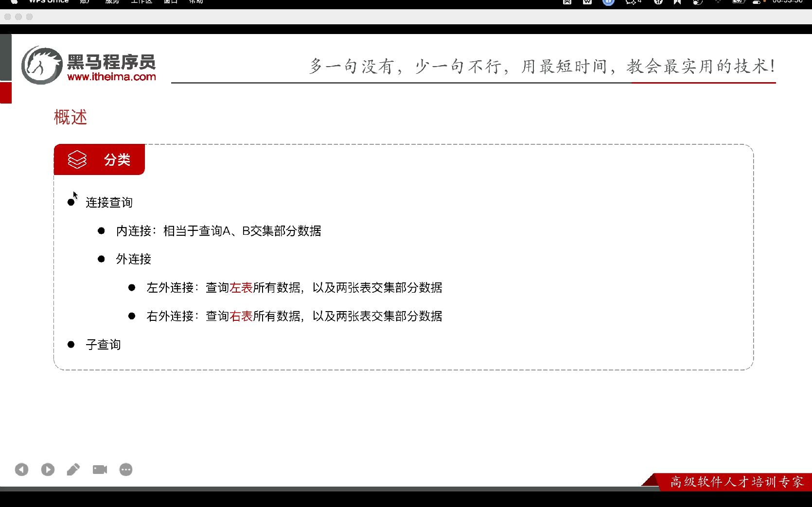Screen dimensions: 812x507
Task: Click the 高级软件人才培训专家 banner
Action: click(737, 482)
